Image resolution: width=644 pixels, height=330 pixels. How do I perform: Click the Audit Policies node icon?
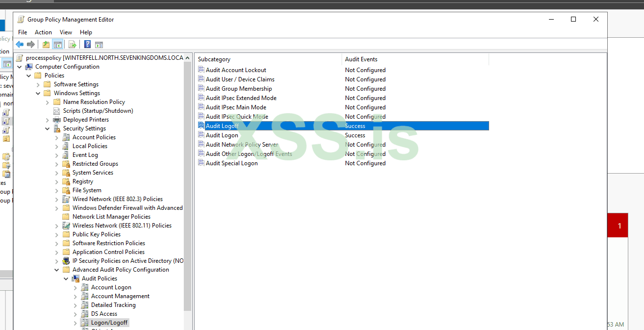pos(75,279)
